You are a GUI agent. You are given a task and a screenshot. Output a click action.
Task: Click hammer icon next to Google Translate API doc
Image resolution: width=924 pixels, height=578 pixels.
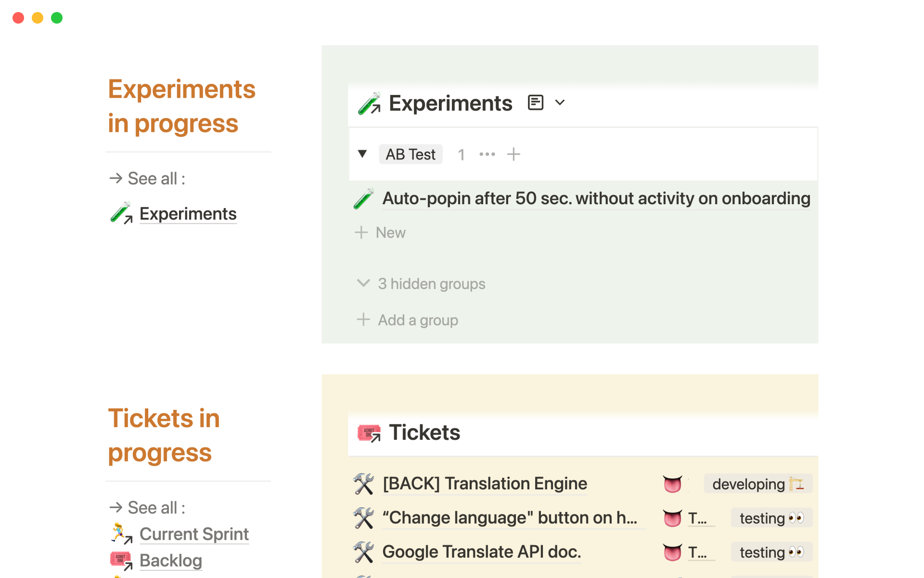click(x=364, y=552)
